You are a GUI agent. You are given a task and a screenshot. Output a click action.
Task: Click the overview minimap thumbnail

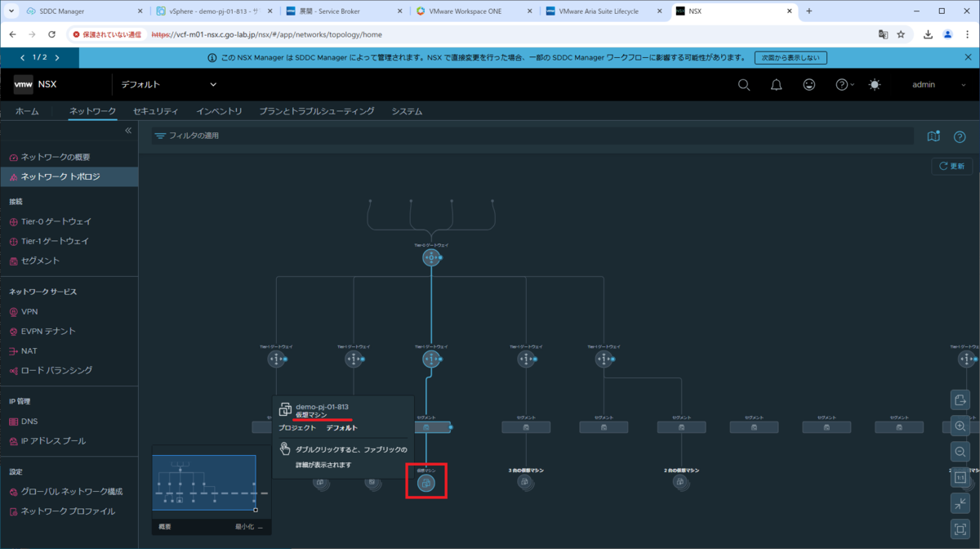pyautogui.click(x=205, y=484)
